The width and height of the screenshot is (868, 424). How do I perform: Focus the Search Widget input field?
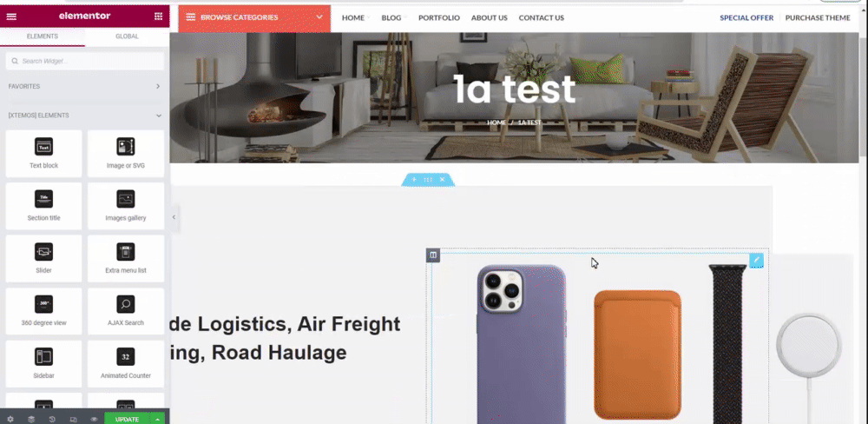click(x=85, y=61)
